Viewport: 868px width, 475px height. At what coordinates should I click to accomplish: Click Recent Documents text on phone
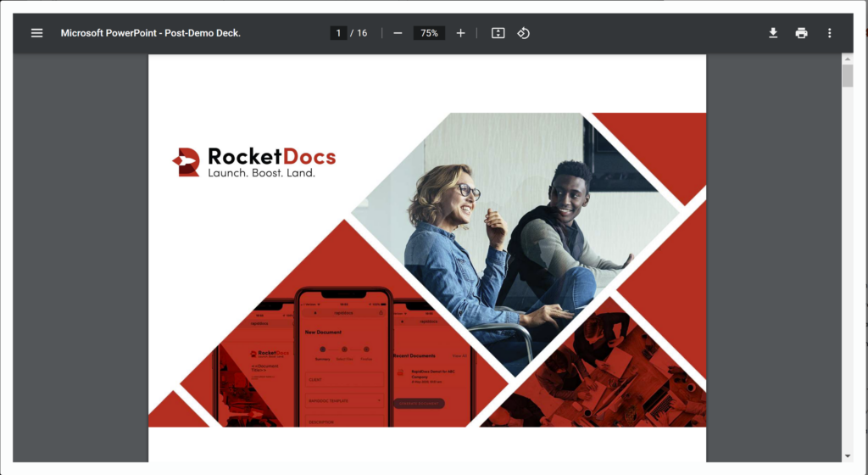click(x=414, y=355)
